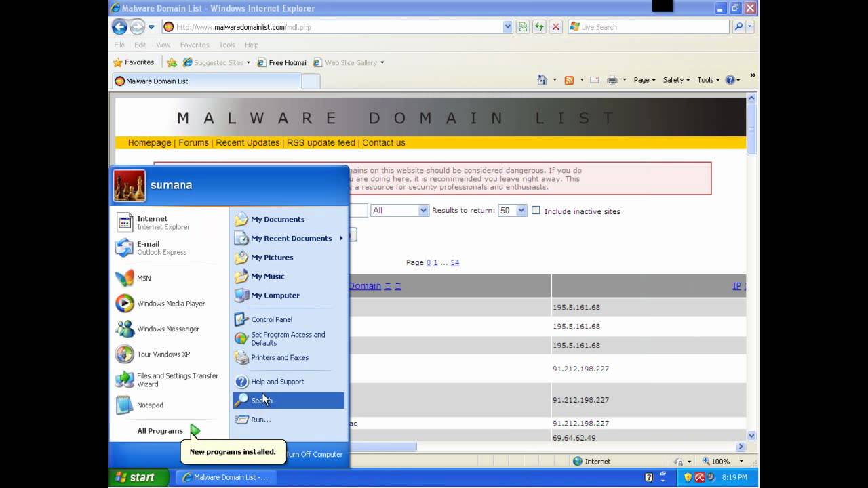Click the security shield tray icon
Screen dimensions: 868x488
pyautogui.click(x=688, y=477)
